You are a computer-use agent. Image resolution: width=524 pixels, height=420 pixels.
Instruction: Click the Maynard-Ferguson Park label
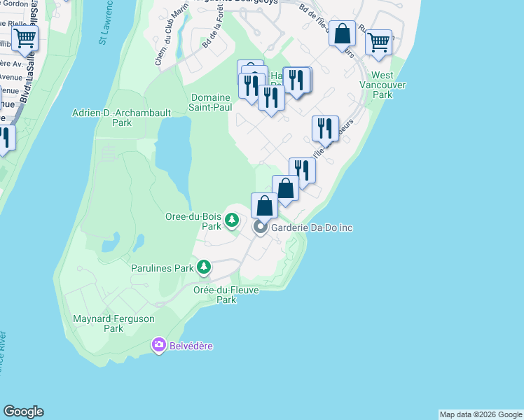[113, 323]
